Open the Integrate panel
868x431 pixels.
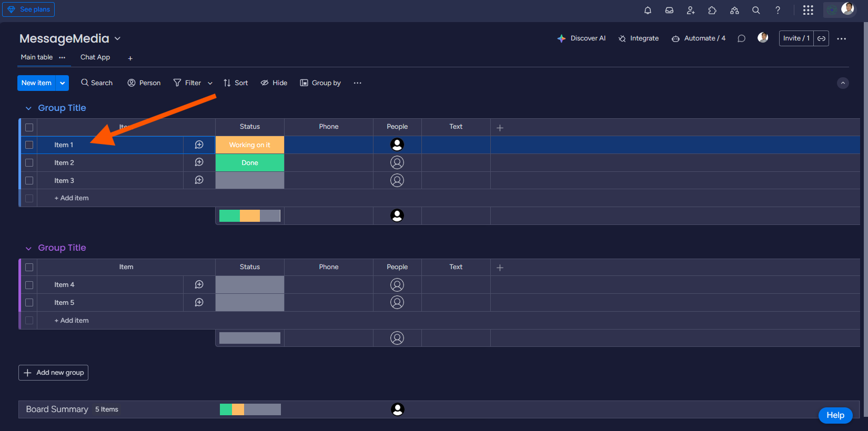tap(639, 38)
